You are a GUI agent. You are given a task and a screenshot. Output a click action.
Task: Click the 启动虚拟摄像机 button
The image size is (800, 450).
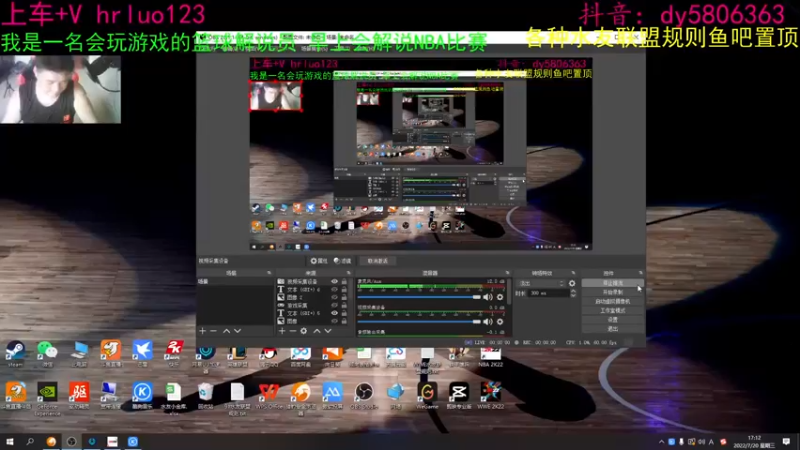[612, 302]
